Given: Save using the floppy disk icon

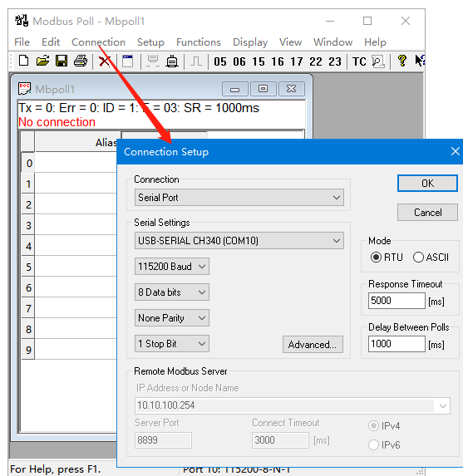Looking at the screenshot, I should [62, 61].
